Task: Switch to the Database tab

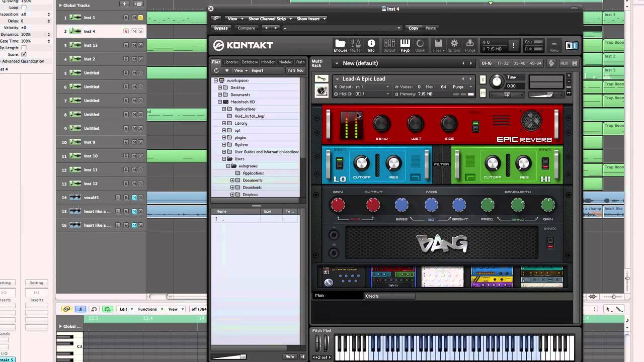Action: click(x=250, y=62)
